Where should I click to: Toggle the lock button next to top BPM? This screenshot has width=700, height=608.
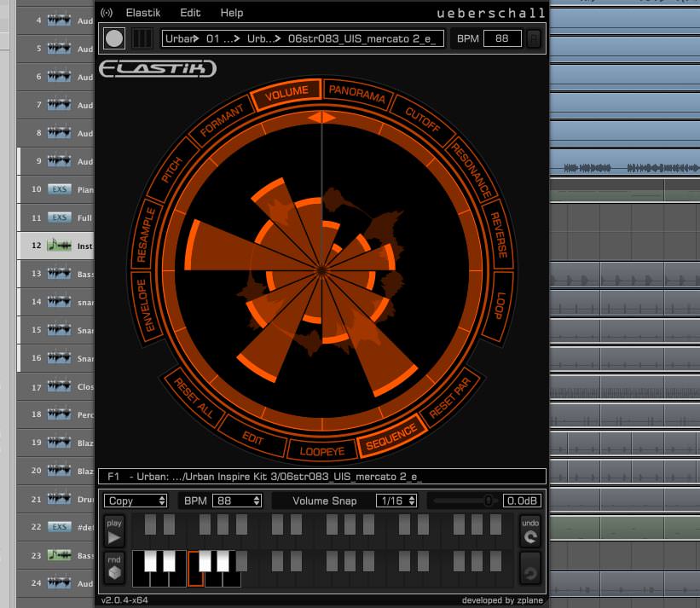(x=534, y=38)
